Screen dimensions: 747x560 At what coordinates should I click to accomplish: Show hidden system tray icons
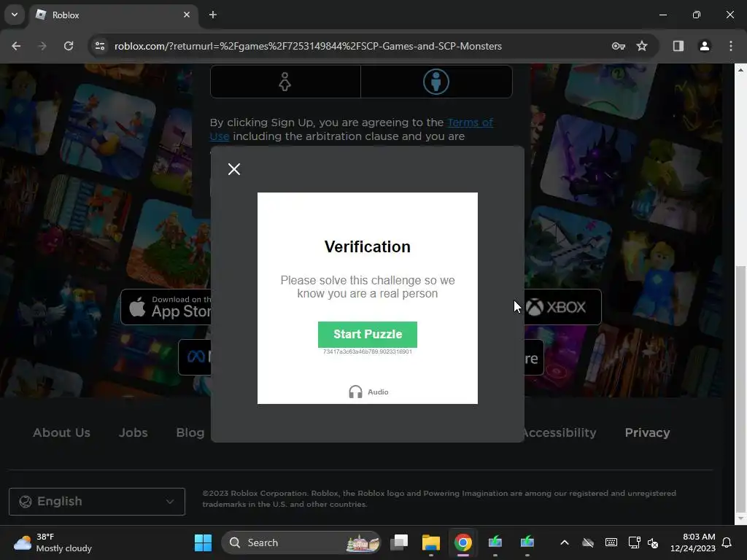(x=565, y=542)
